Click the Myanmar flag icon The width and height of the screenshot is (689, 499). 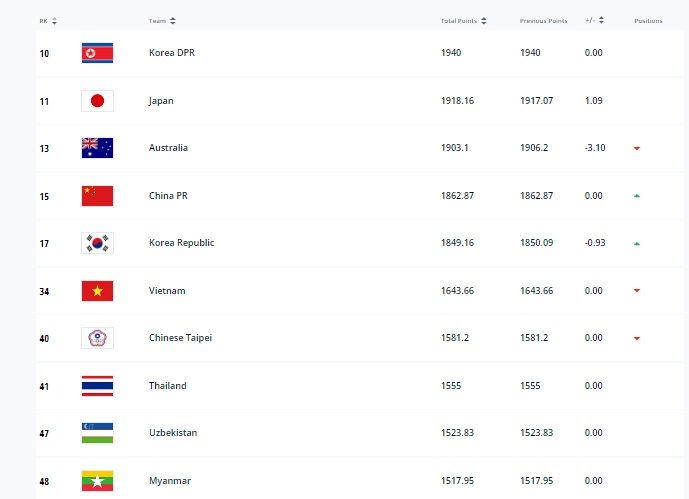(97, 481)
